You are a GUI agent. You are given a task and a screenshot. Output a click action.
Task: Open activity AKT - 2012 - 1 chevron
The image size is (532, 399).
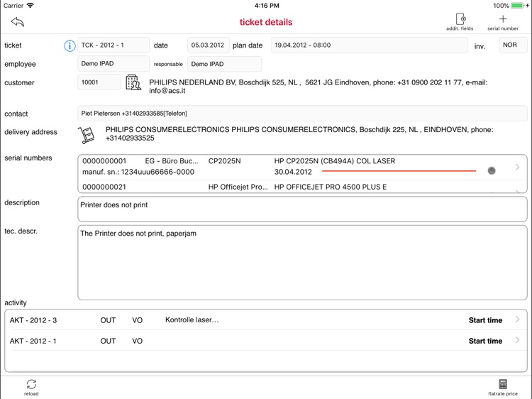pyautogui.click(x=517, y=340)
